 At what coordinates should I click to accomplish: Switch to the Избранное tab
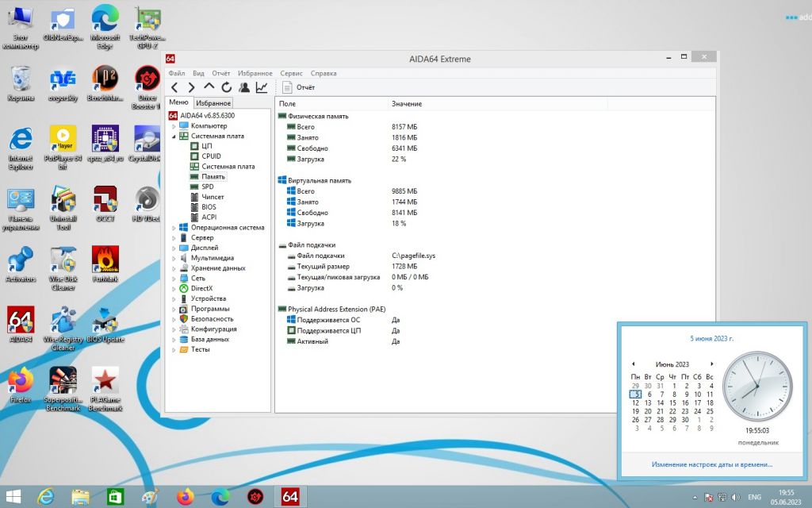click(213, 103)
